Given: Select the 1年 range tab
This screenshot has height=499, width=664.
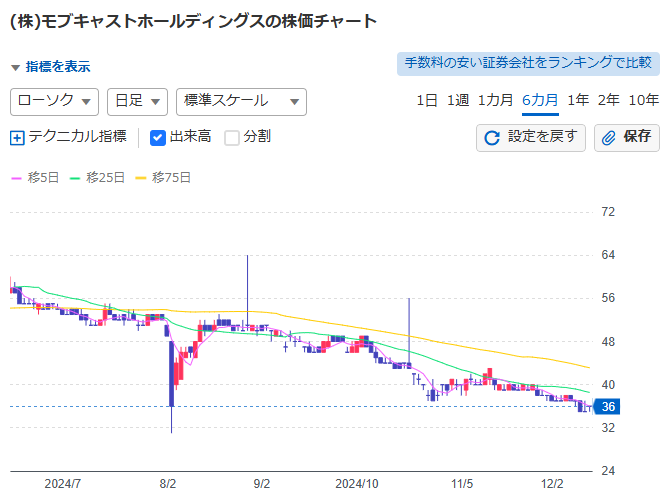Looking at the screenshot, I should tap(578, 100).
